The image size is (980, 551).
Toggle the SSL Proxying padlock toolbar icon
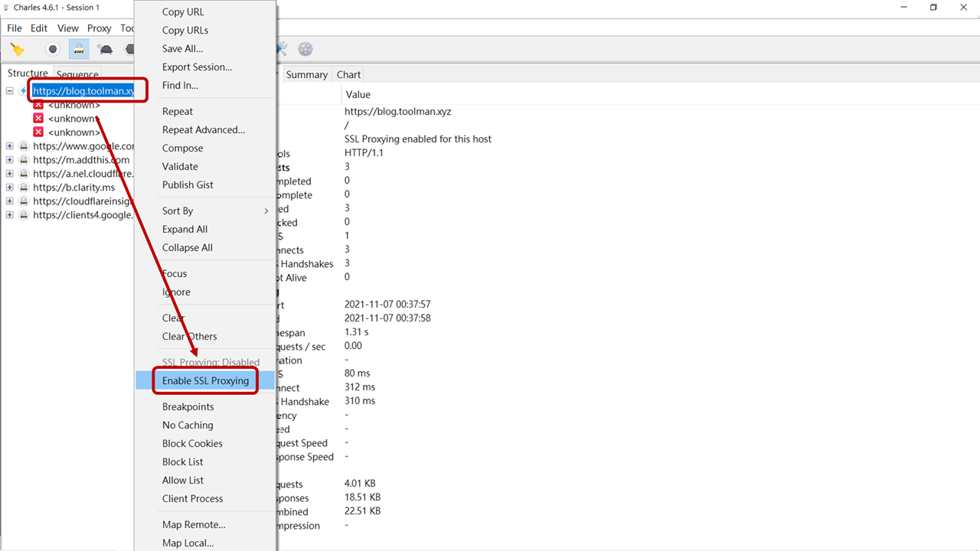click(79, 50)
